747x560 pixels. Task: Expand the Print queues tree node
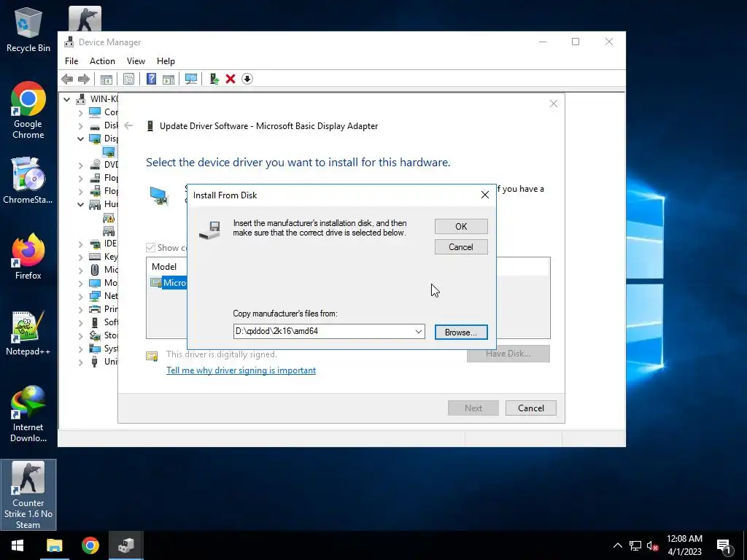click(x=80, y=309)
